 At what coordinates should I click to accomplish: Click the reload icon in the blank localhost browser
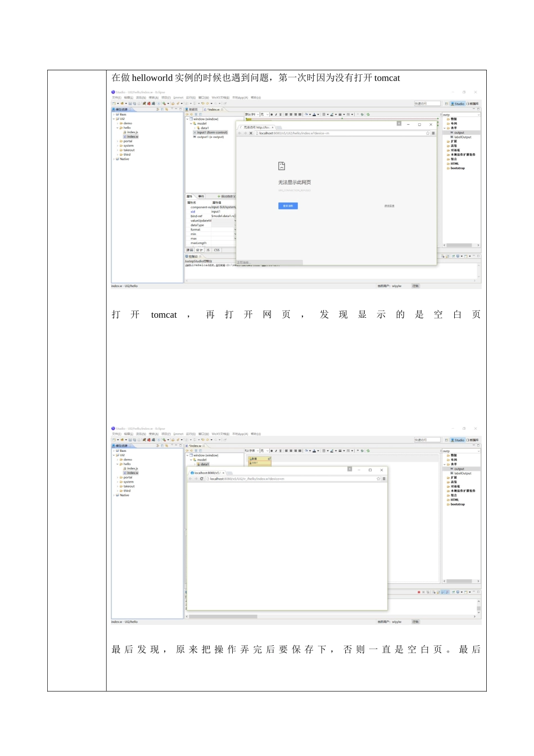pyautogui.click(x=201, y=479)
